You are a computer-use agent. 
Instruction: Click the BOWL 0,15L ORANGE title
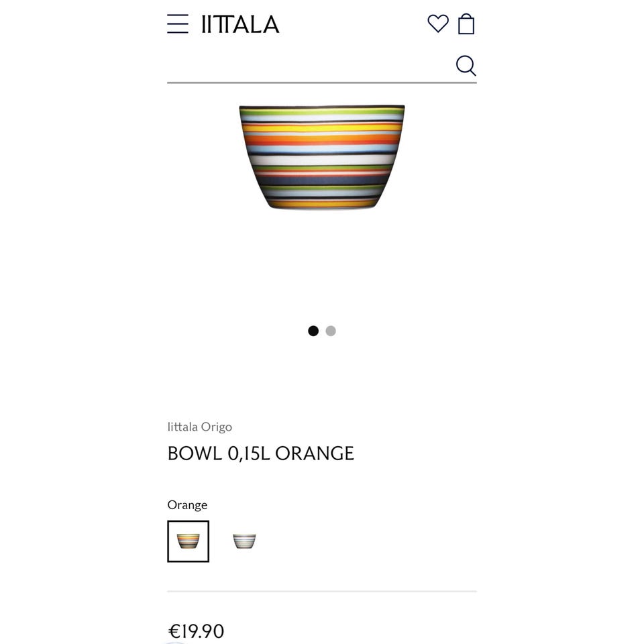click(x=260, y=453)
